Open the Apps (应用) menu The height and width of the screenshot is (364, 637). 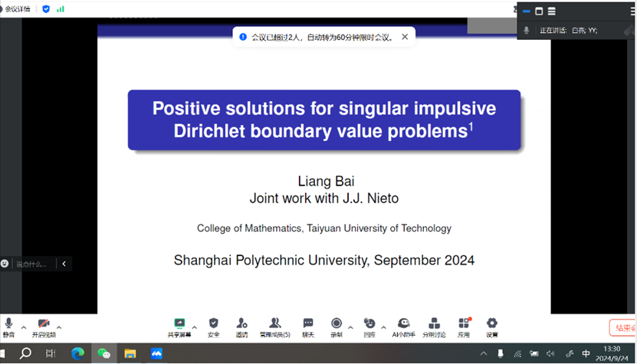pos(464,325)
